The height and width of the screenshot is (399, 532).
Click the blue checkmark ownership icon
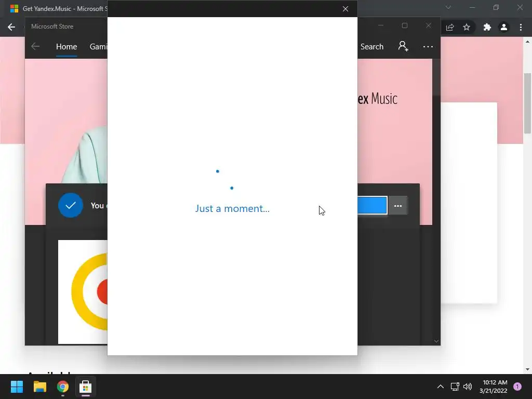pyautogui.click(x=71, y=205)
